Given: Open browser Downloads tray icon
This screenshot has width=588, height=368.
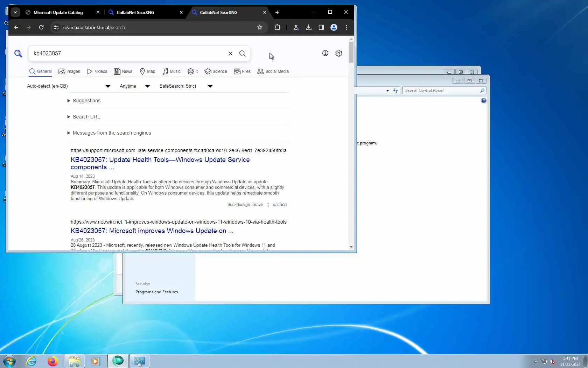Looking at the screenshot, I should (x=308, y=27).
